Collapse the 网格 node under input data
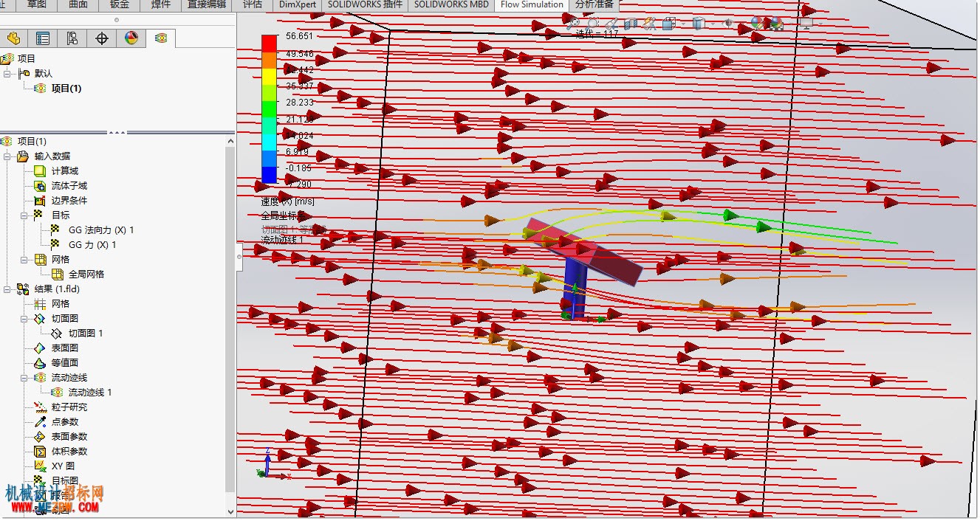 (24, 260)
